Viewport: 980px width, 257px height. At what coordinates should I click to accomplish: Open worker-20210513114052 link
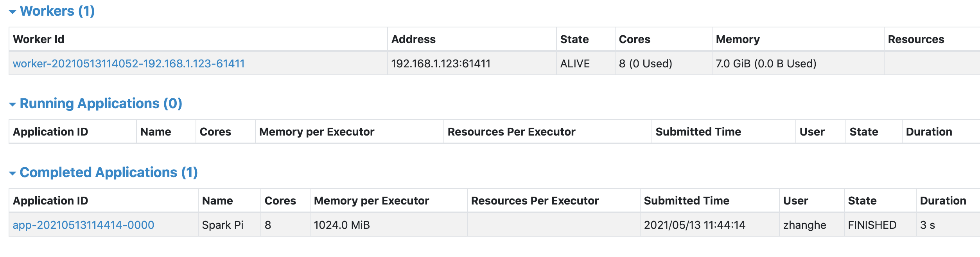(129, 63)
